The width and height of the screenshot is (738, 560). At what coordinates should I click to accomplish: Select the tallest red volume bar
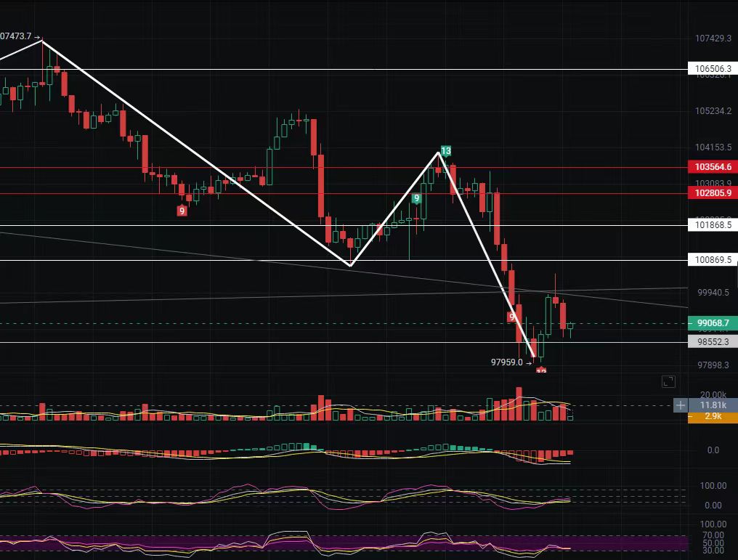tap(519, 404)
